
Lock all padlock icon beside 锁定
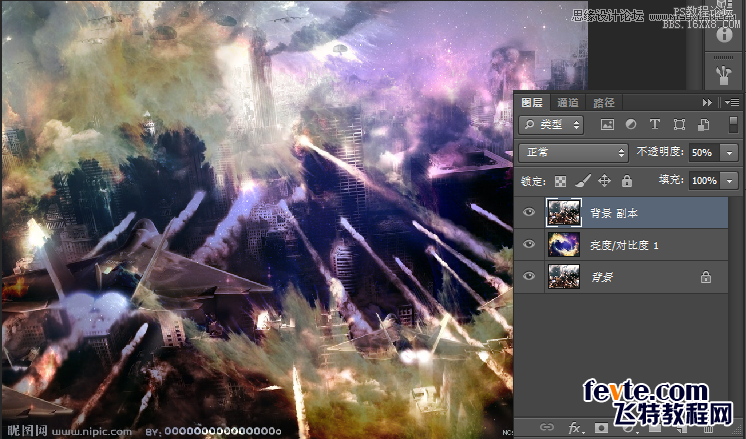[x=627, y=181]
